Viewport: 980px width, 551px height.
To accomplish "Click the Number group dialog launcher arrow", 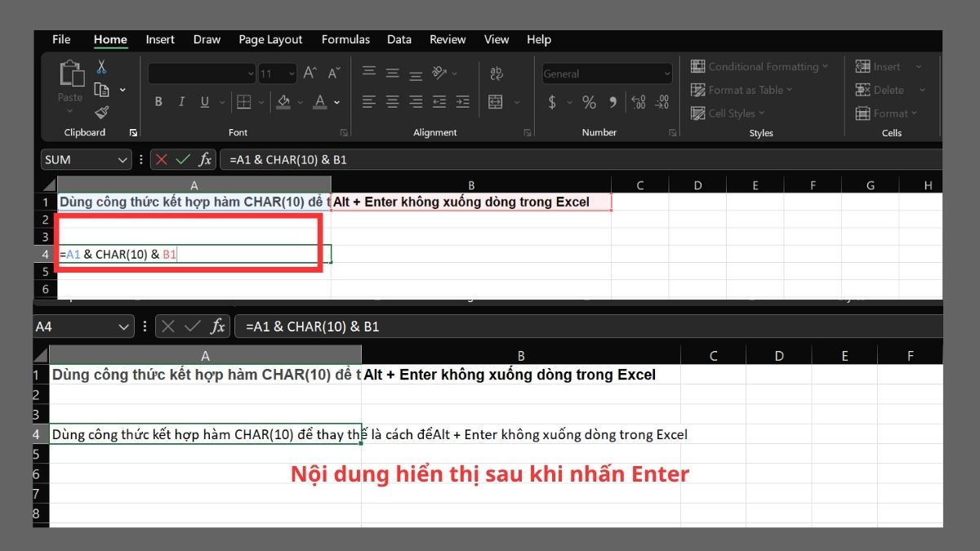I will pos(672,131).
